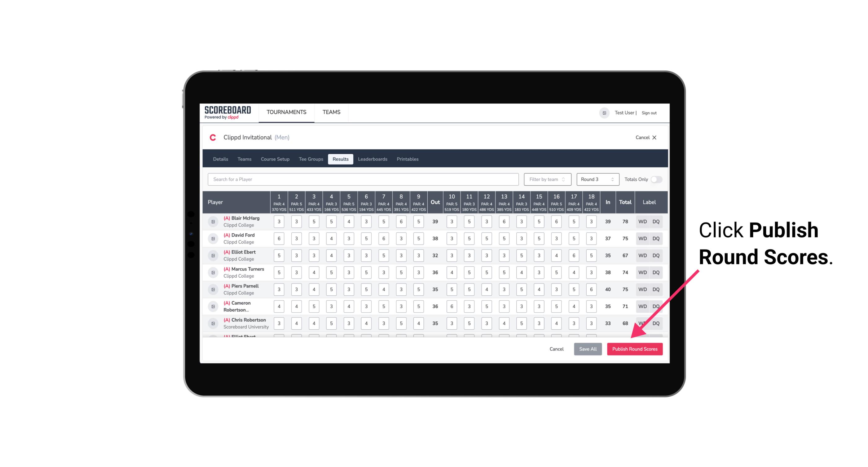Open the tournament rounds dropdown menu
This screenshot has height=467, width=868.
pos(596,179)
